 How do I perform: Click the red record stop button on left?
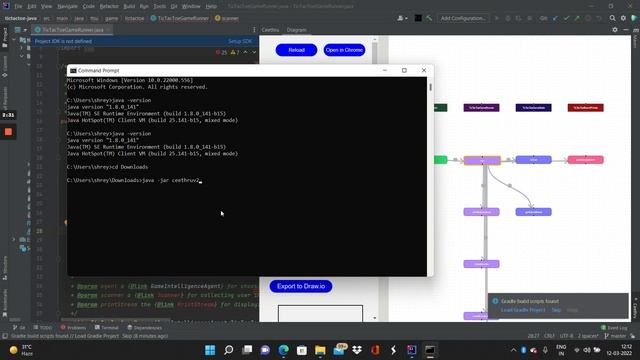(8, 132)
